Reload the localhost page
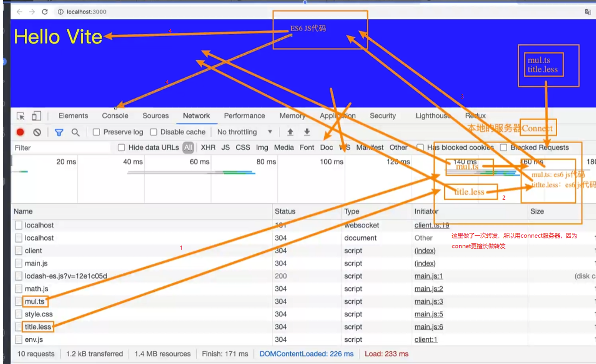The width and height of the screenshot is (596, 364). click(x=45, y=12)
